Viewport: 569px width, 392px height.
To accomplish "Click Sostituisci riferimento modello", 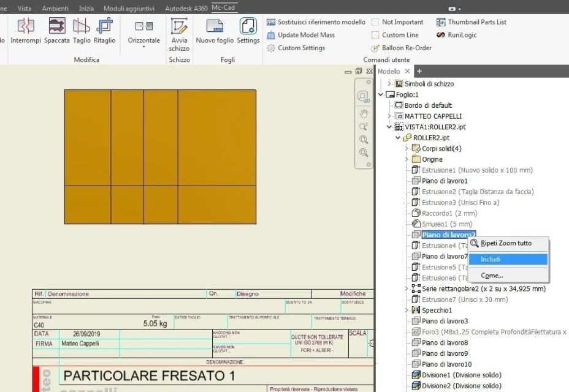I will point(316,22).
